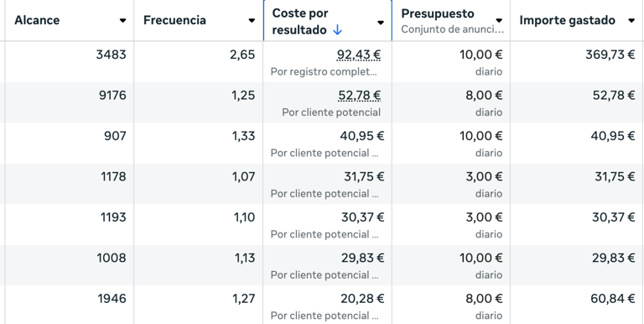Click the 2,65 frequency value

(x=242, y=55)
